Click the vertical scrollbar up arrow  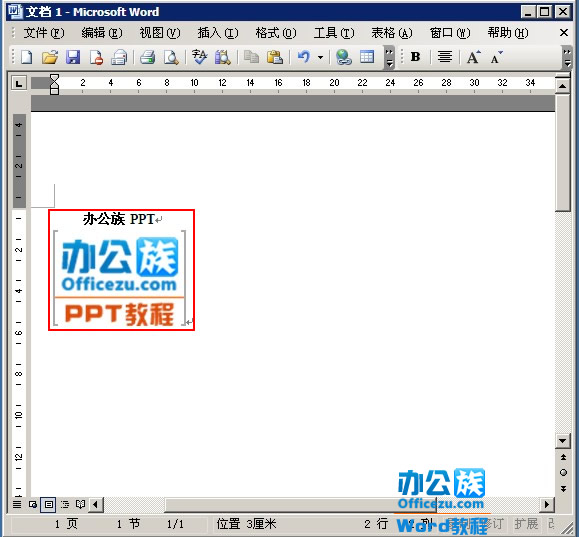562,86
